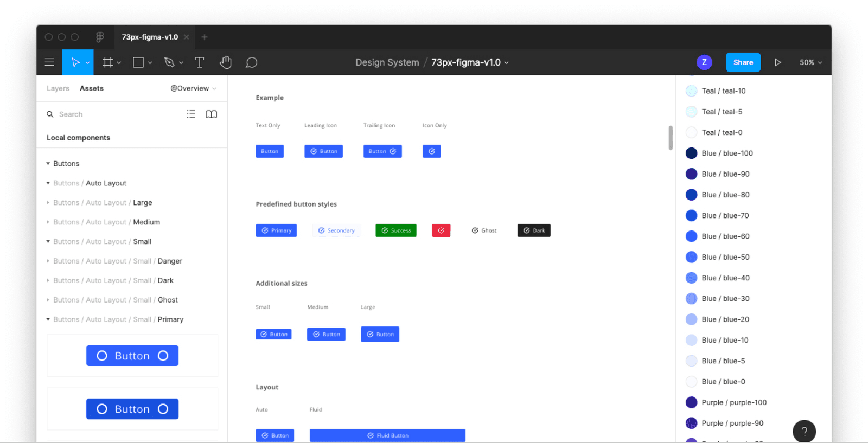868x443 pixels.
Task: Select the Blue / blue-60 color swatch
Action: [691, 236]
